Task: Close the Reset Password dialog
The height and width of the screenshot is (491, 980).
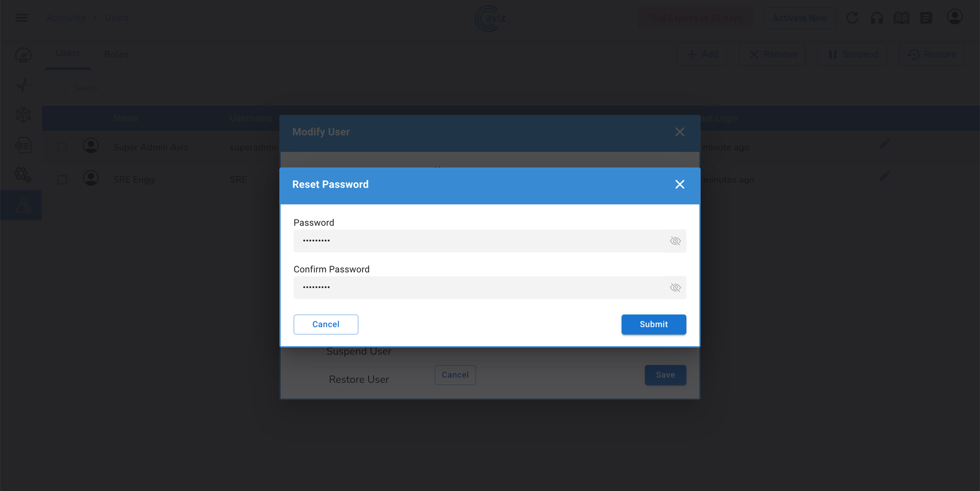Action: [x=679, y=184]
